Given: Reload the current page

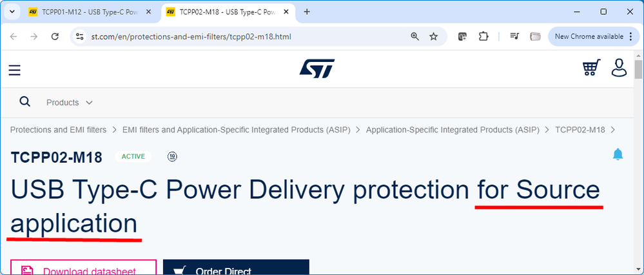Looking at the screenshot, I should coord(55,37).
